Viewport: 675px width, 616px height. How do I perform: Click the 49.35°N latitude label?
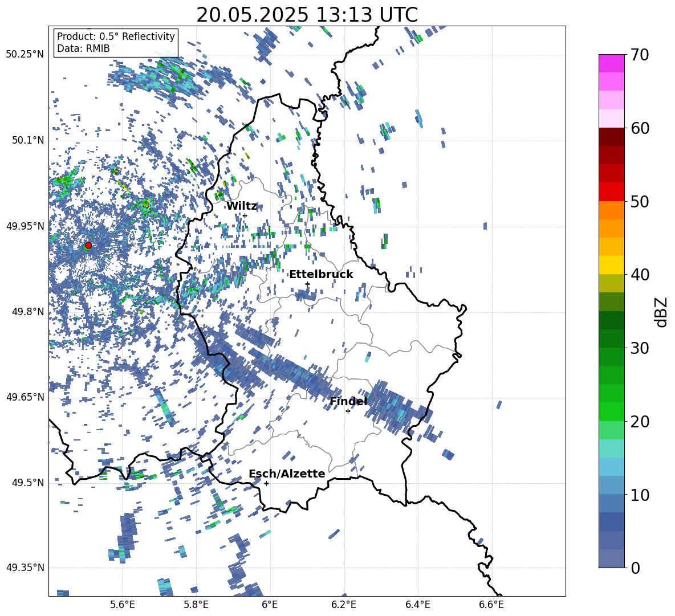pyautogui.click(x=25, y=568)
